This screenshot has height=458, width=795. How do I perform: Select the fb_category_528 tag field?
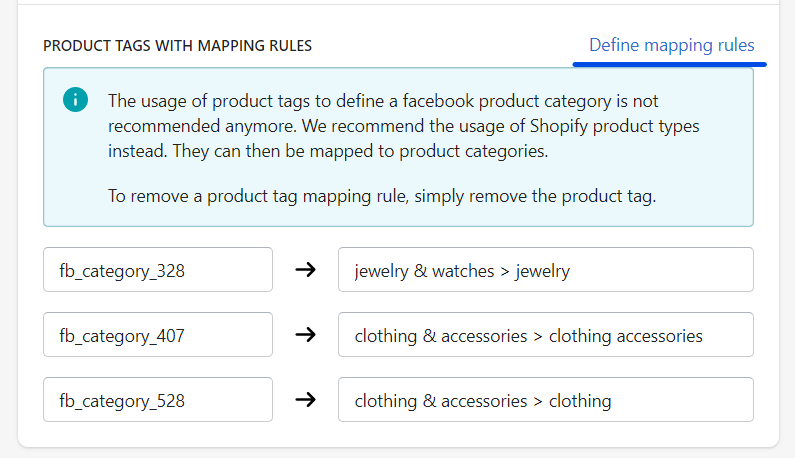click(x=158, y=399)
